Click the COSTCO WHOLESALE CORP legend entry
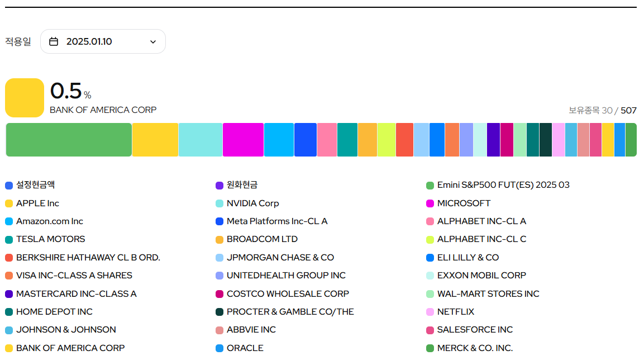The height and width of the screenshot is (360, 644). click(282, 294)
